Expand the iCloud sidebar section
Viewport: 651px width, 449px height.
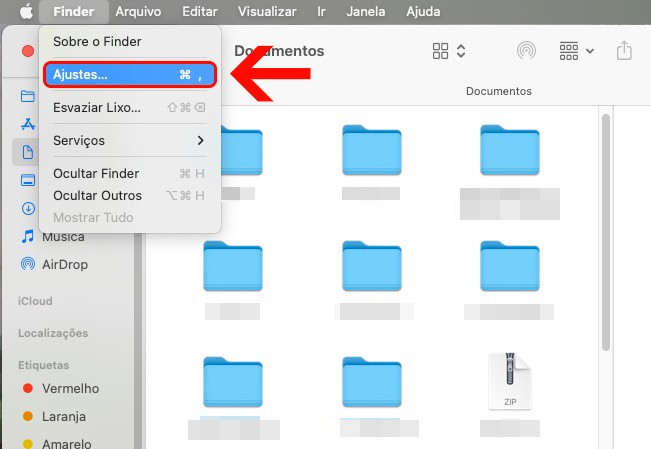point(35,301)
